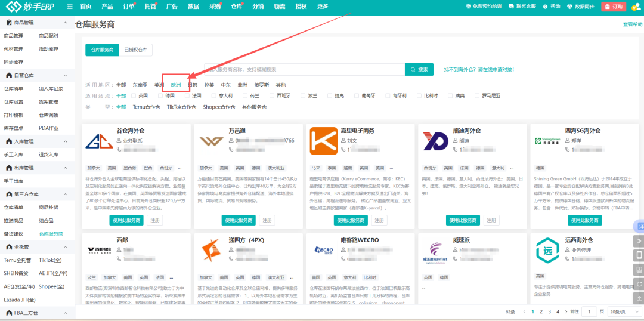The image size is (644, 321).
Task: Click the floating refresh icon on right edge
Action: pos(639,284)
